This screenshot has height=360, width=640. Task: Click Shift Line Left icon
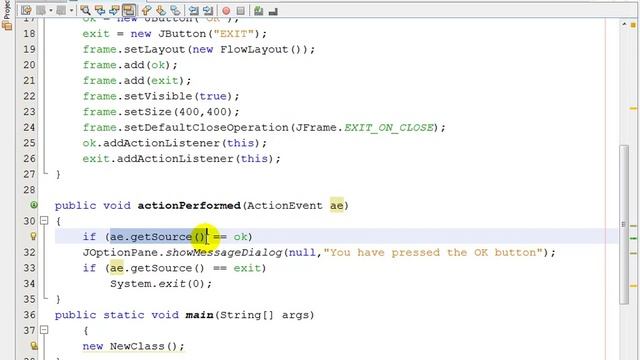(193, 11)
